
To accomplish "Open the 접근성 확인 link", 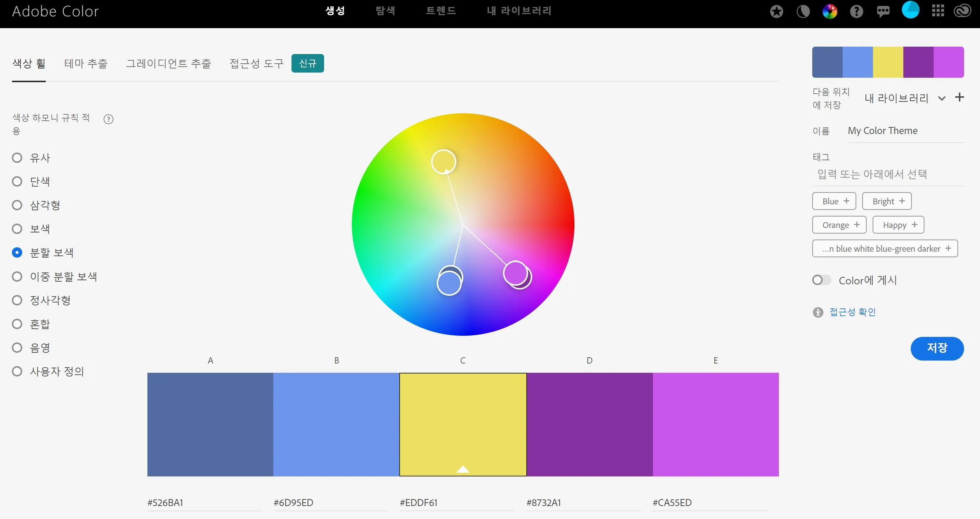I will 852,312.
